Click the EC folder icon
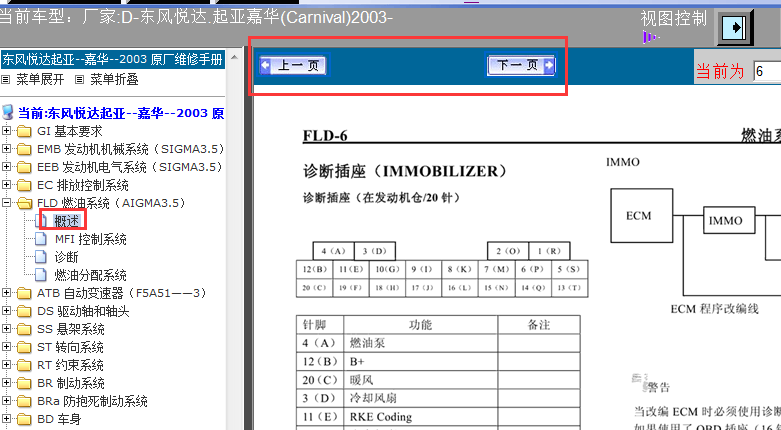 point(23,185)
